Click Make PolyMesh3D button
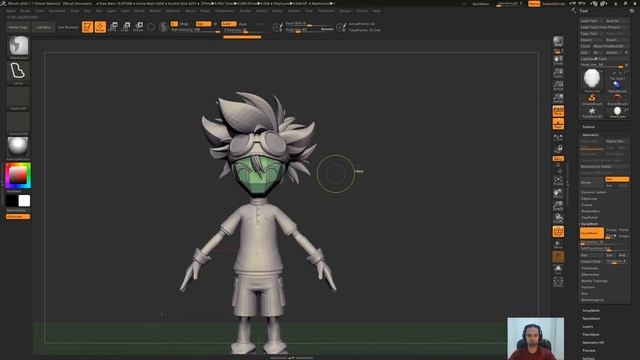The height and width of the screenshot is (360, 640). click(610, 46)
